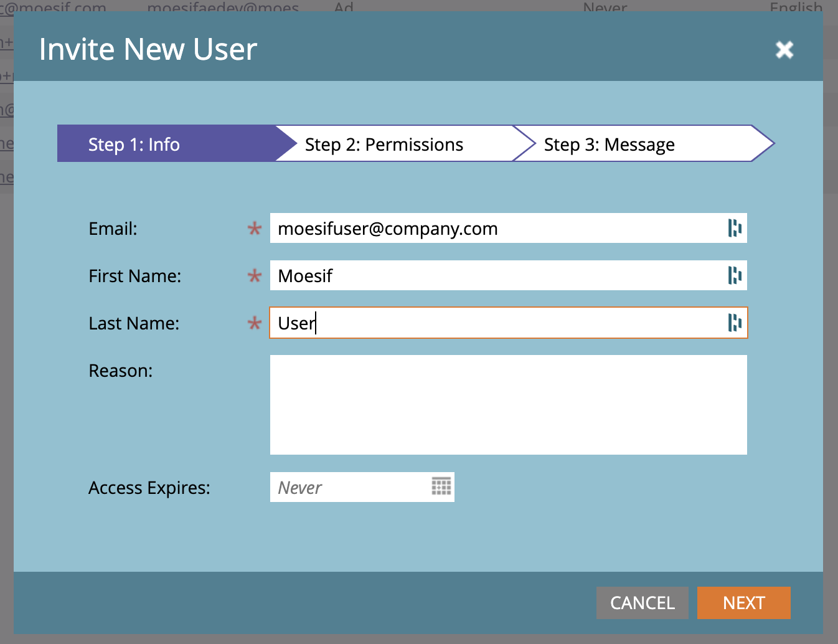The image size is (838, 644).
Task: Click the Reason label
Action: pyautogui.click(x=121, y=371)
